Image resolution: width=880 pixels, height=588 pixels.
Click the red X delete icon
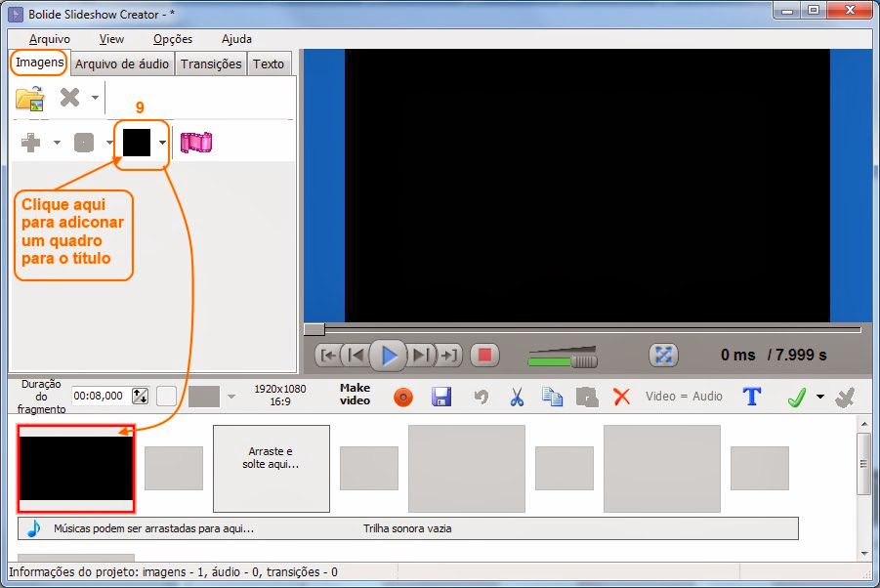[621, 397]
